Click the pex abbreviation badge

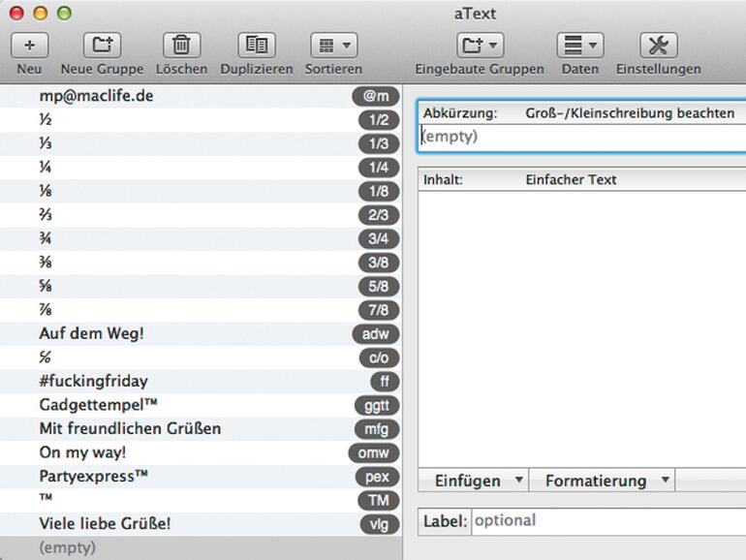click(377, 477)
